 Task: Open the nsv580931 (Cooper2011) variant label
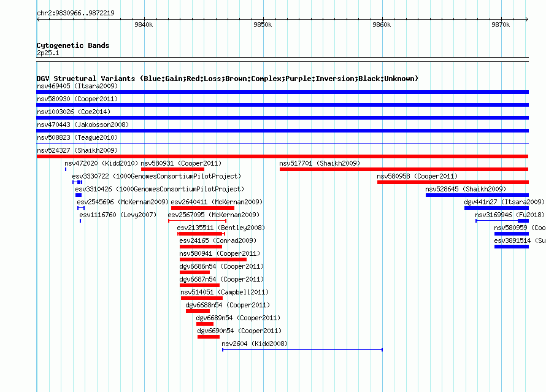pos(181,163)
